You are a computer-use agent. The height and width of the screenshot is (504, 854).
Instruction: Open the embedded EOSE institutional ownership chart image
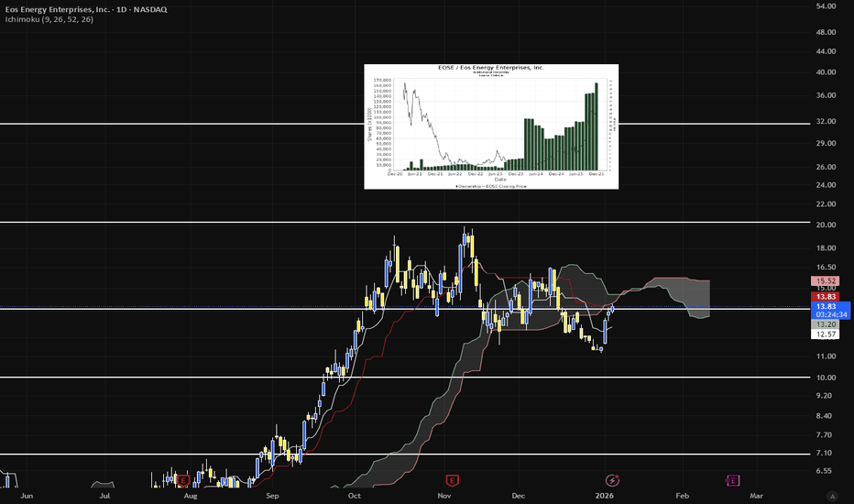point(491,126)
